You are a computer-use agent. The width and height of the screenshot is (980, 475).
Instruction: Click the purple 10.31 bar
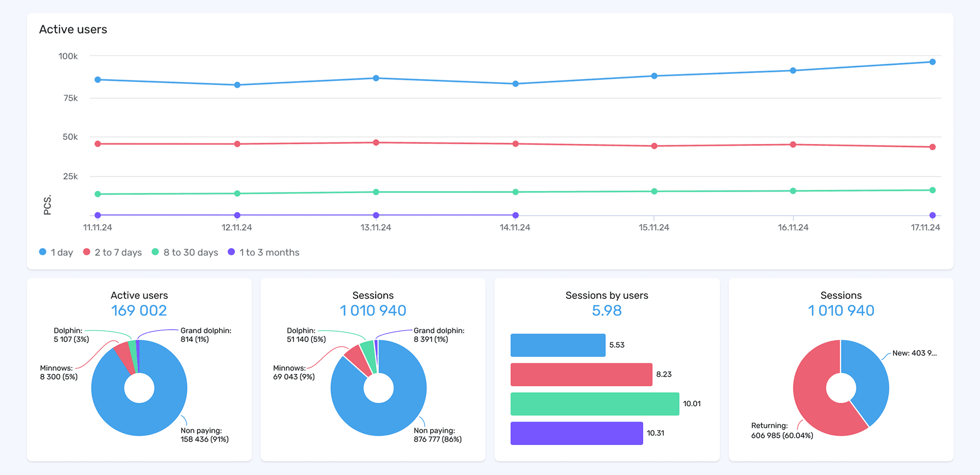click(576, 433)
